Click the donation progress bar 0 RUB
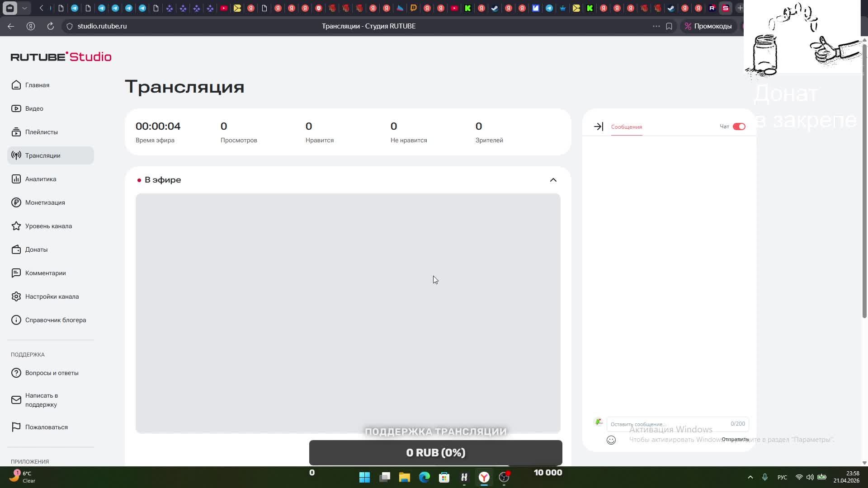The height and width of the screenshot is (488, 868). (x=435, y=452)
